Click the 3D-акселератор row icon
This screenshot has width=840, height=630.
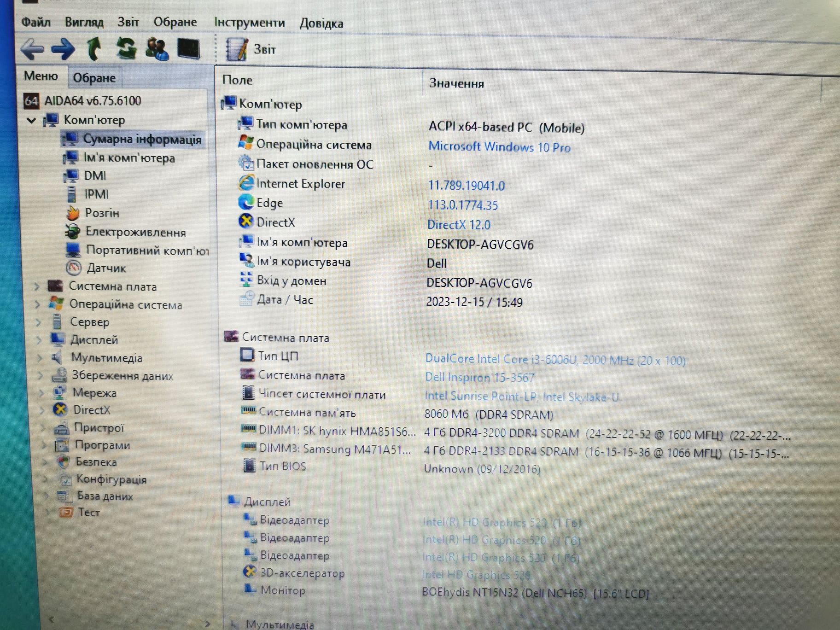(249, 572)
